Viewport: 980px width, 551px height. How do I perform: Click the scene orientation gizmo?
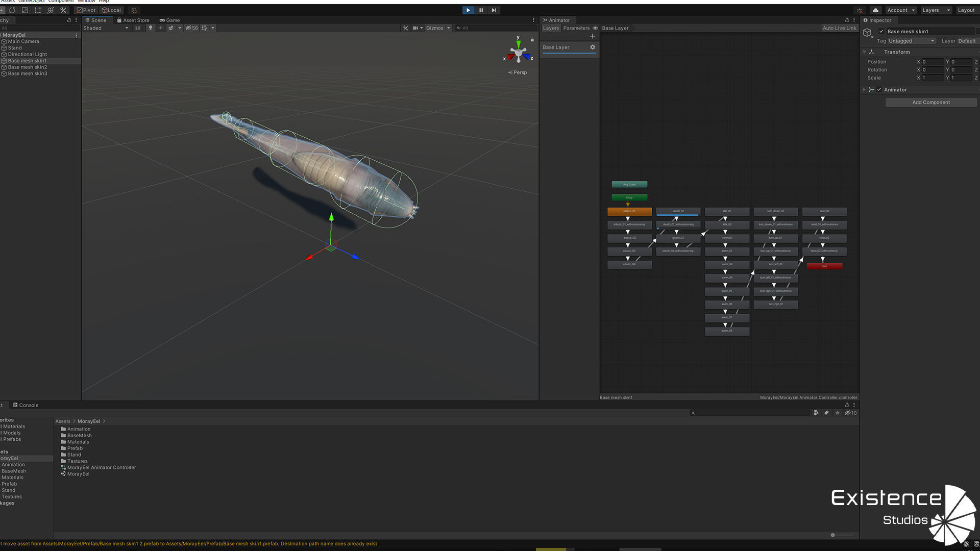pos(518,53)
